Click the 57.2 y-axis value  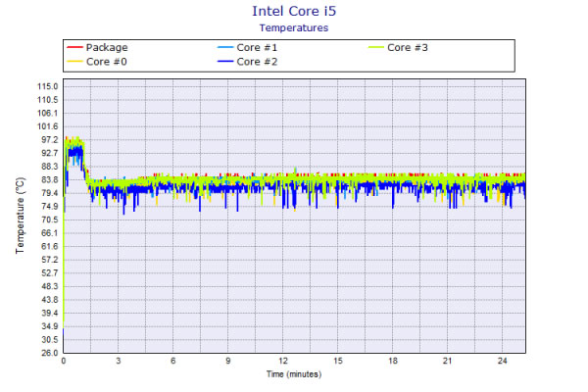click(x=50, y=260)
